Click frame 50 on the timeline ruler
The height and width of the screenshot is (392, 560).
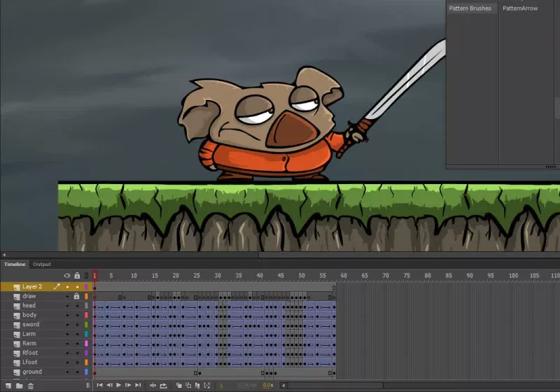(301, 276)
